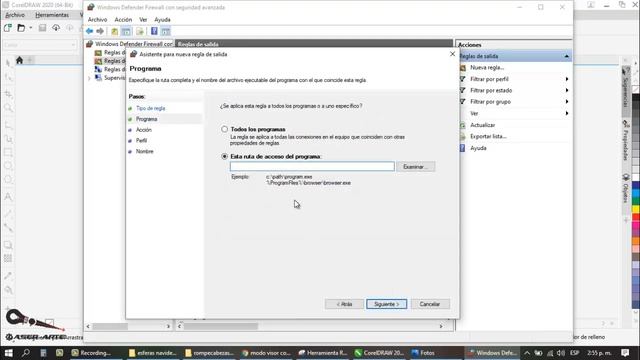
Task: Click CorelDRAW Save disk icon
Action: 42,28
